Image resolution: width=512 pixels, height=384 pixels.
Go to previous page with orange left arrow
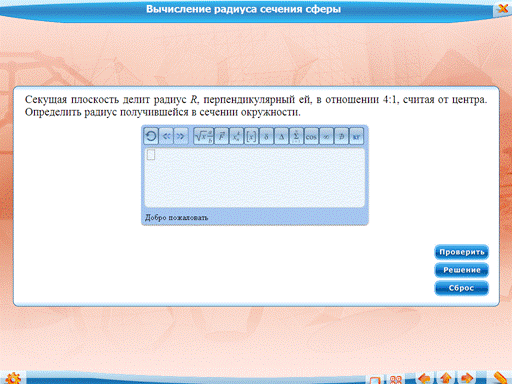[424, 378]
